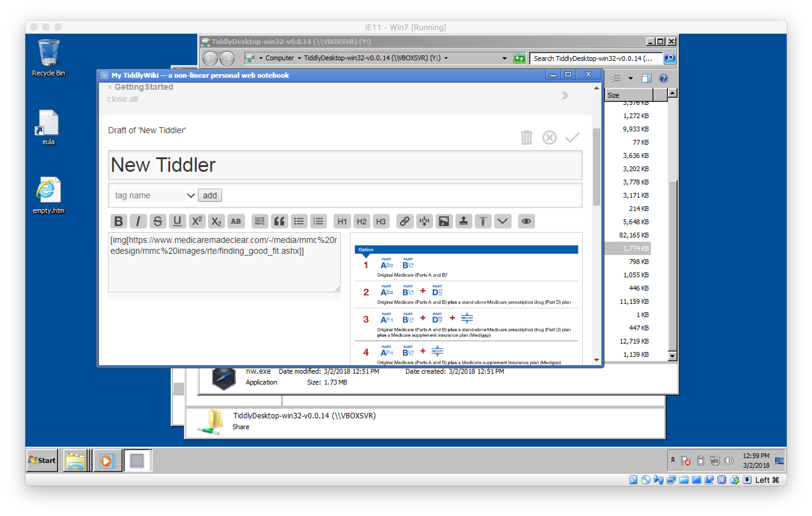Click the 'close all' link

click(x=122, y=99)
